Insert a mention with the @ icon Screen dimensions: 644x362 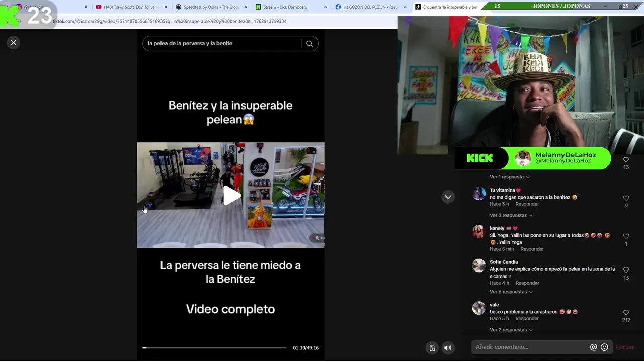click(x=593, y=347)
